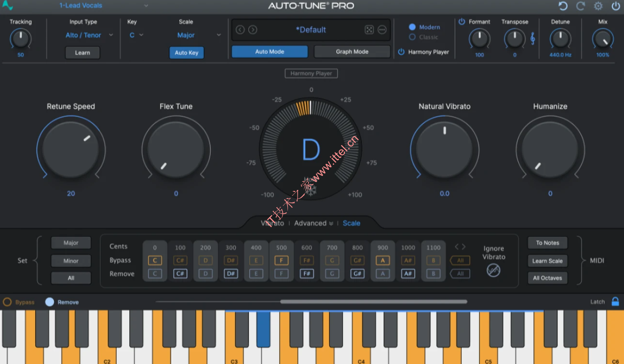Click the Set All button
This screenshot has width=624, height=364.
[x=71, y=278]
